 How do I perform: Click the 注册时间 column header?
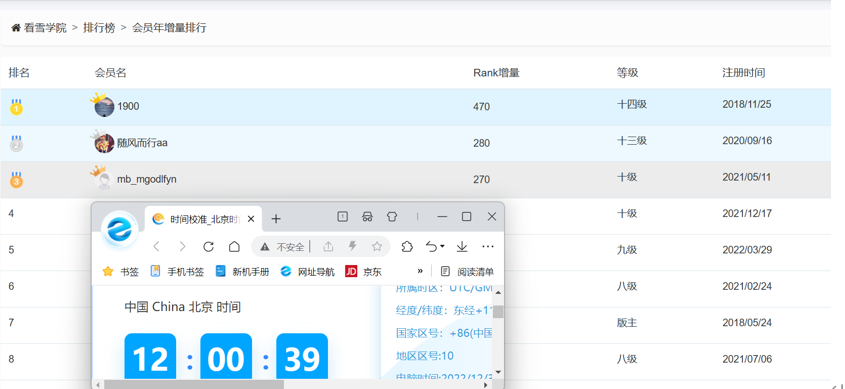coord(744,73)
